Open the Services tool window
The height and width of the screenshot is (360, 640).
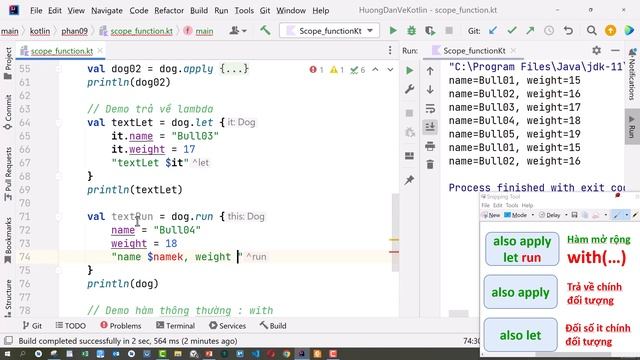pos(228,326)
